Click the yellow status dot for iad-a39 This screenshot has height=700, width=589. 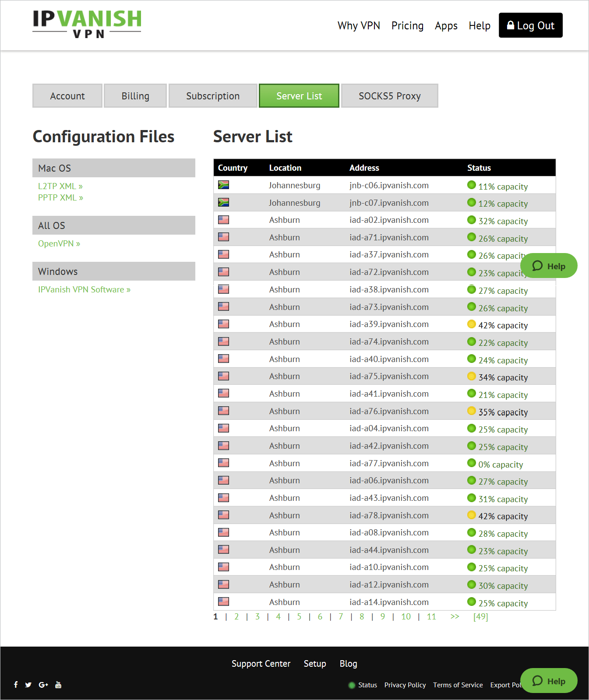(x=472, y=324)
